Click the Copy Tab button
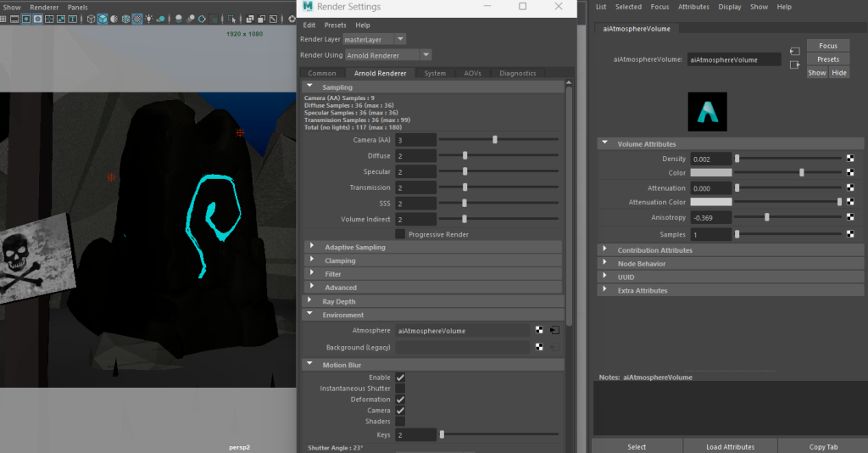The width and height of the screenshot is (868, 453). click(823, 446)
